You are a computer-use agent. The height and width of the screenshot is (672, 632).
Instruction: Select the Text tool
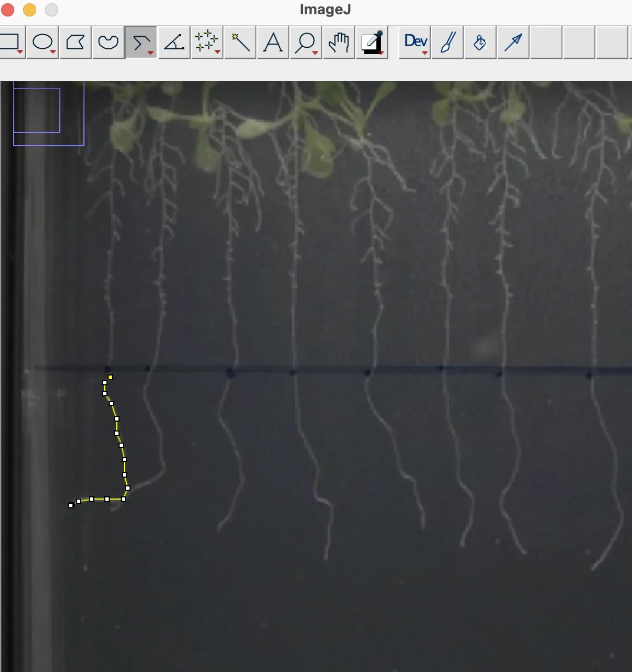pos(273,42)
